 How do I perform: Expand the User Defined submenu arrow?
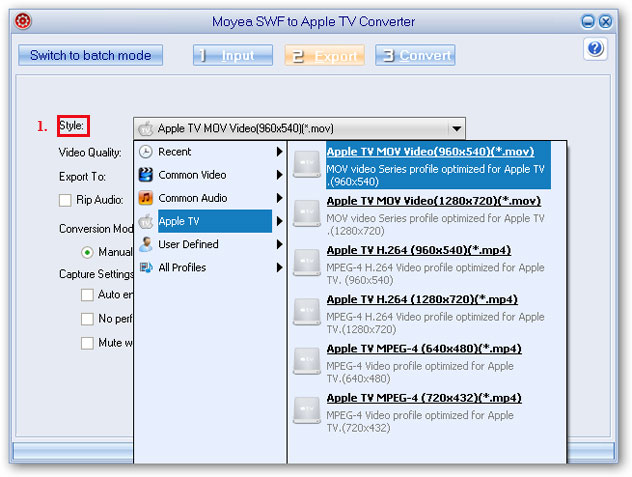[279, 244]
